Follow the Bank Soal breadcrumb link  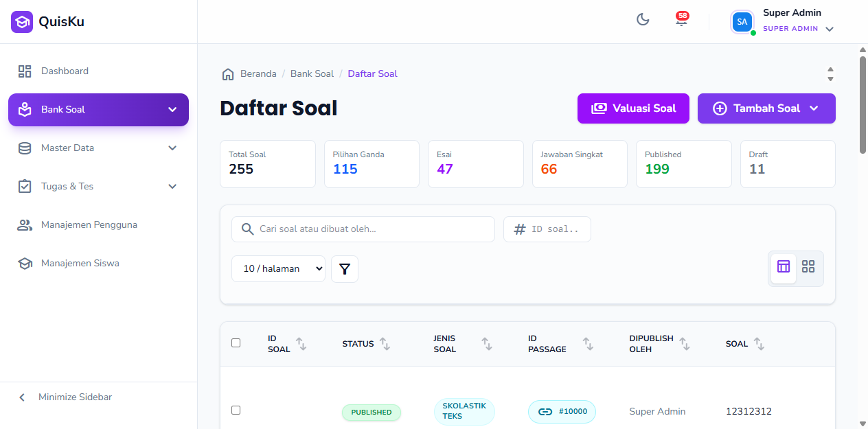pos(312,74)
